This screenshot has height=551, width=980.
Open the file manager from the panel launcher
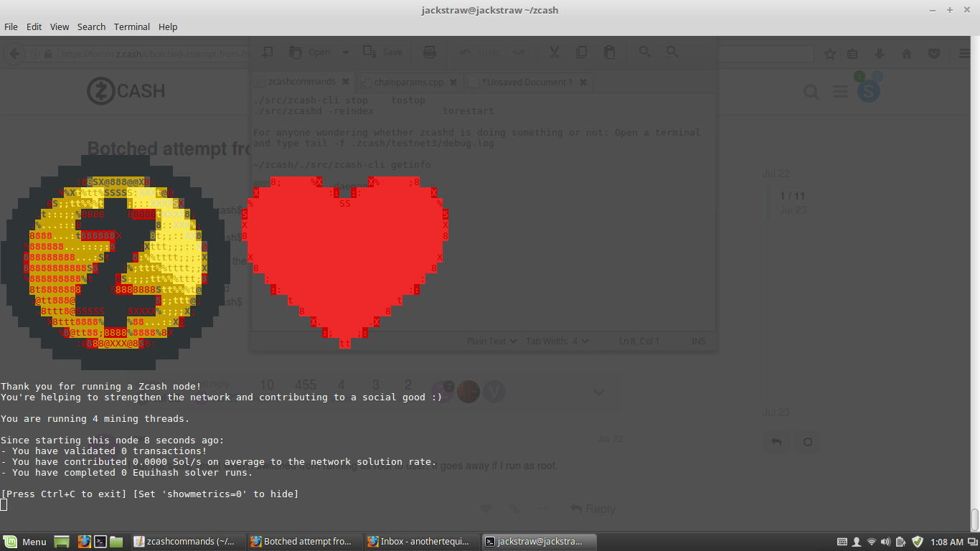click(x=117, y=542)
